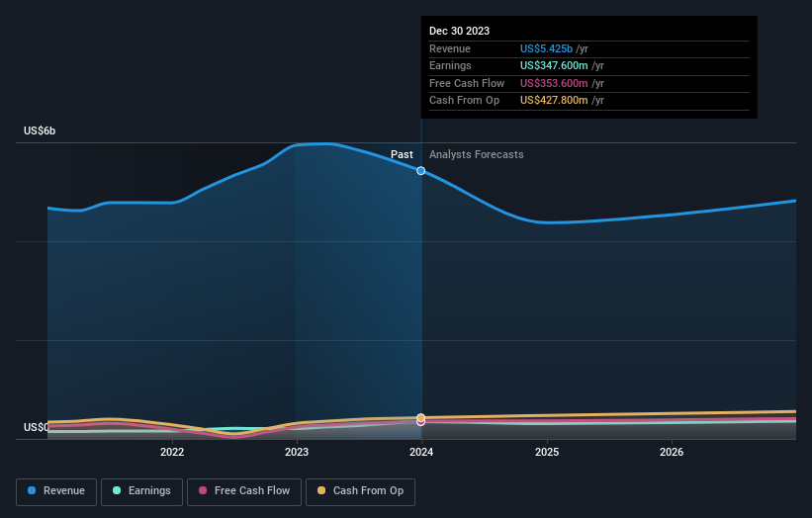Click the Past label on chart
Image resolution: width=812 pixels, height=518 pixels.
pos(402,154)
